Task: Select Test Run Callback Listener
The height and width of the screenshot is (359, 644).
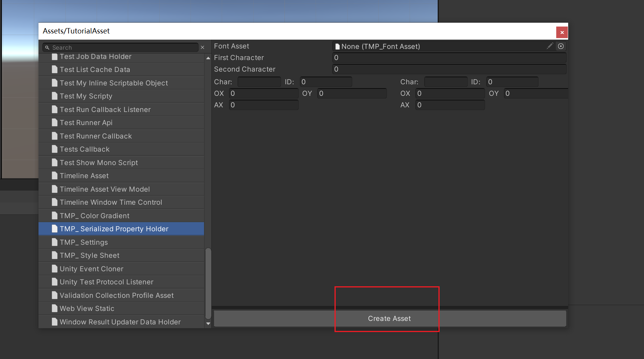Action: [121, 110]
